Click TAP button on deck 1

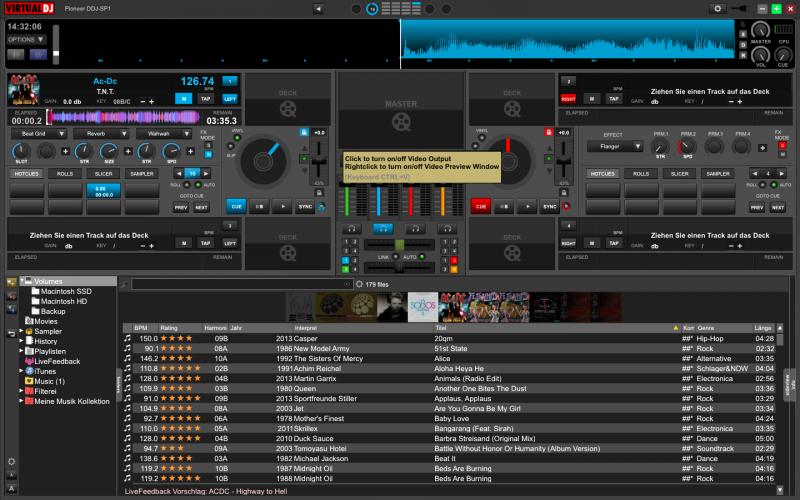(x=206, y=98)
